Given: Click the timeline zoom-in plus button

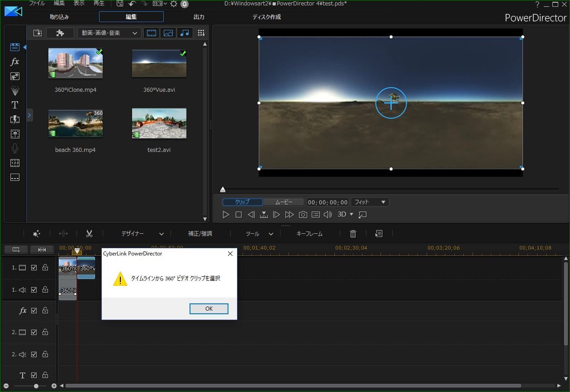Looking at the screenshot, I should (x=54, y=386).
